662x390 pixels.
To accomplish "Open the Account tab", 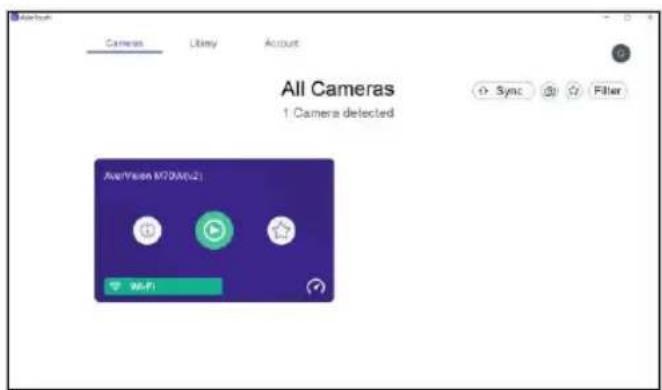I will pyautogui.click(x=282, y=43).
